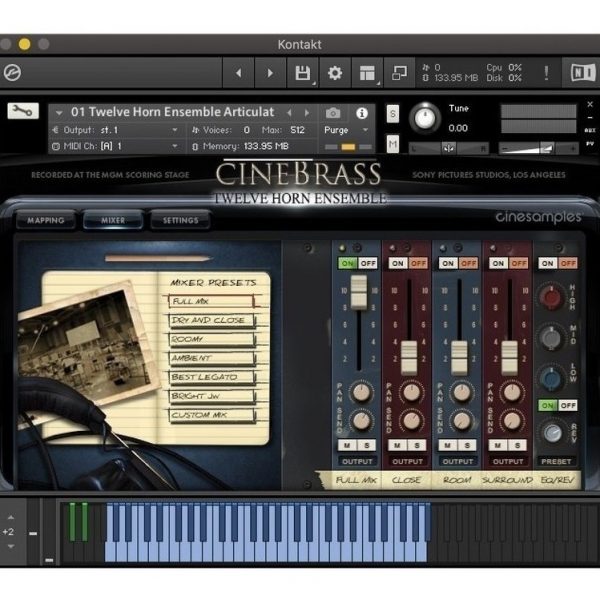Click the red HIGH EQ knob
600x600 pixels.
click(551, 297)
